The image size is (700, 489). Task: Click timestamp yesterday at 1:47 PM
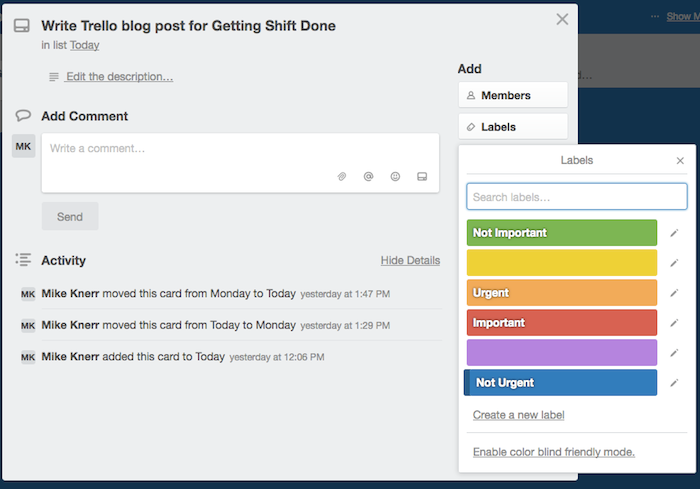(345, 294)
